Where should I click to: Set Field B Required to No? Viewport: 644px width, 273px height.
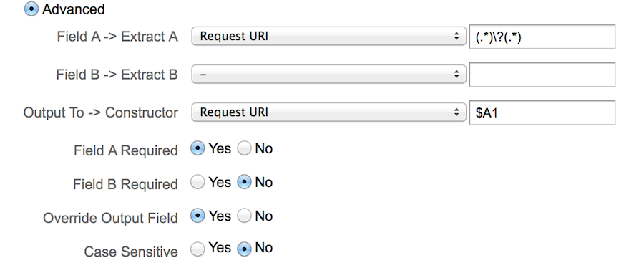244,182
